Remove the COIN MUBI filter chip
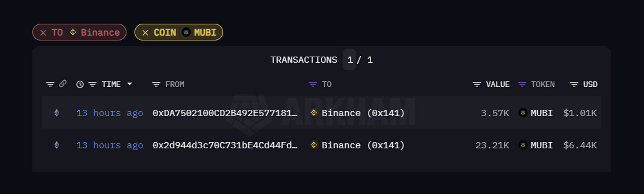644x194 pixels. [x=145, y=33]
